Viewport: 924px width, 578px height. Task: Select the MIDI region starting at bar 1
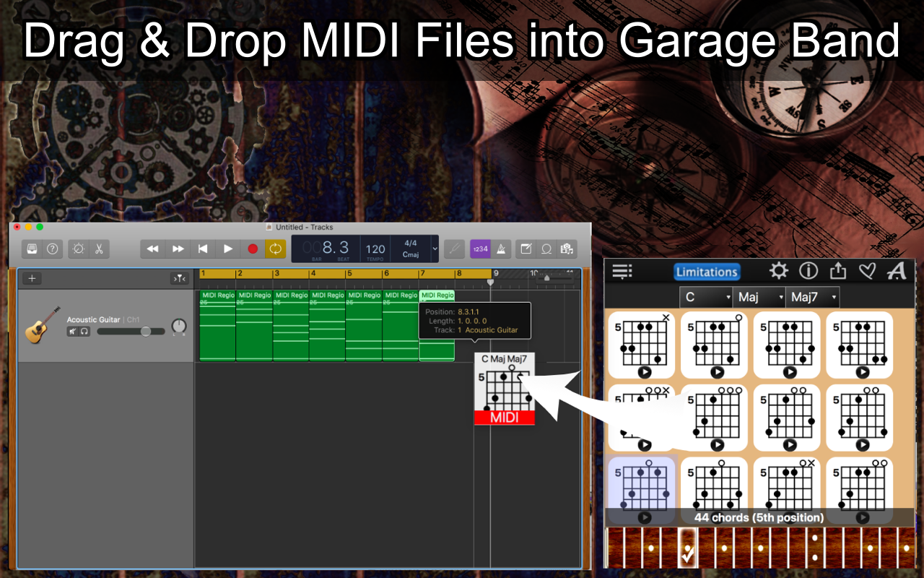(217, 325)
